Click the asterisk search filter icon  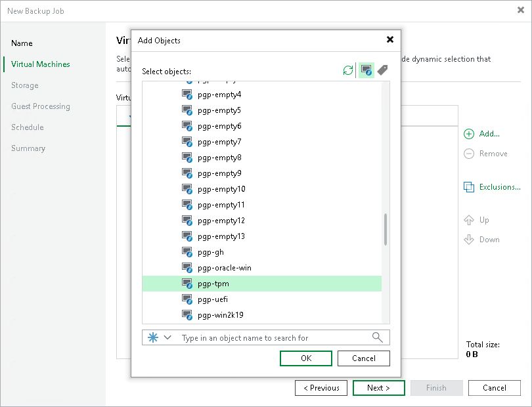click(x=153, y=337)
